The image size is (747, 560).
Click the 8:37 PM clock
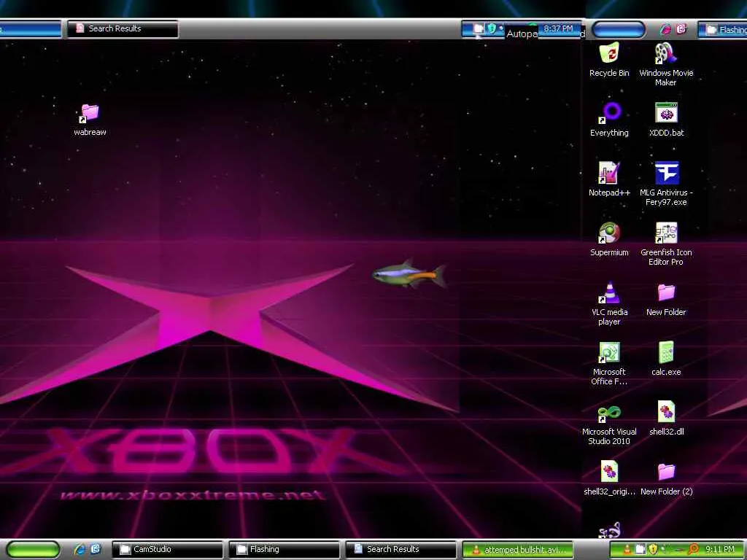click(x=558, y=28)
